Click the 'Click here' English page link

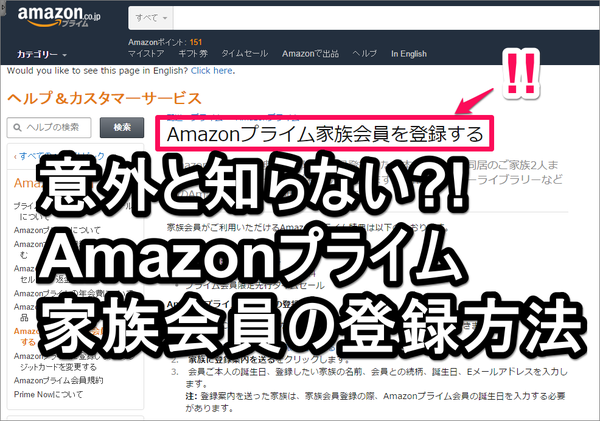pyautogui.click(x=212, y=71)
